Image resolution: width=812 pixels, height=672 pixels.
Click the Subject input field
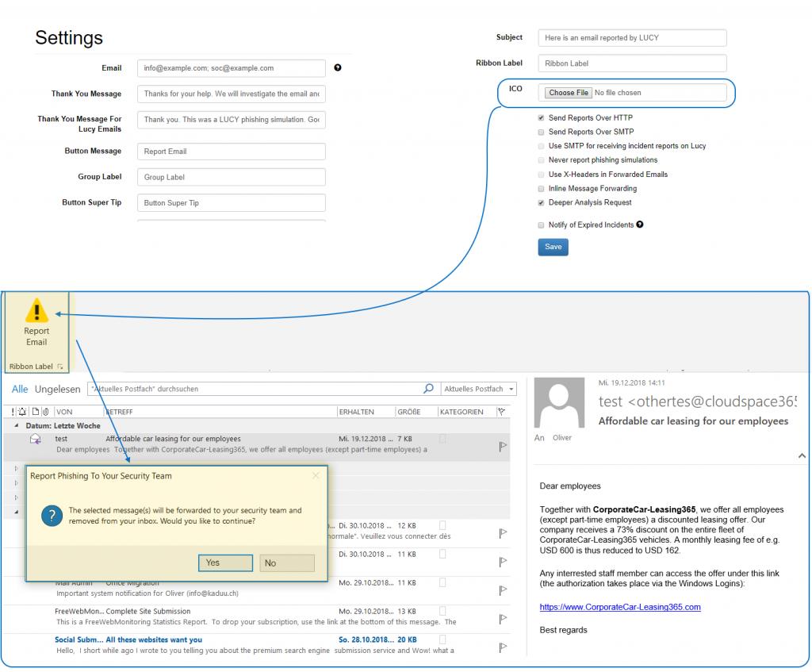[632, 38]
